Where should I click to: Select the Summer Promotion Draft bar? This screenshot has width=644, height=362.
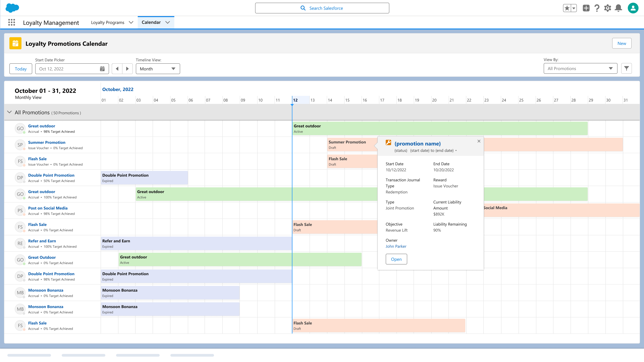(x=352, y=145)
